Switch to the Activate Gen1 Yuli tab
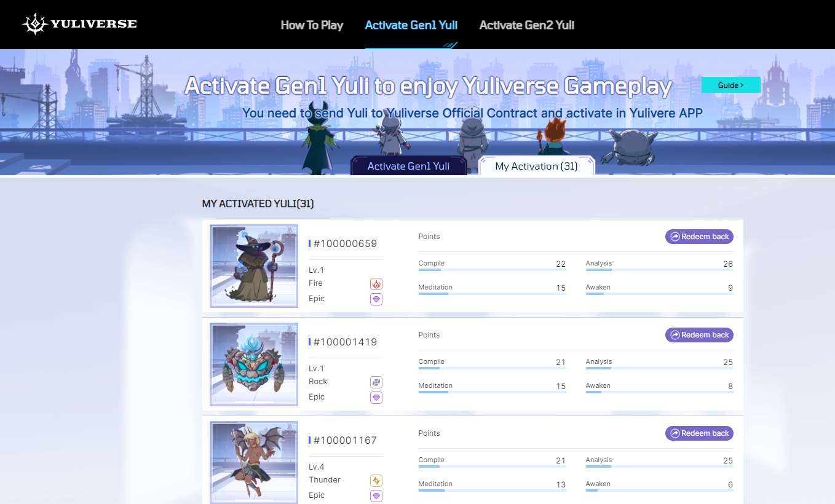The image size is (835, 504). click(408, 166)
